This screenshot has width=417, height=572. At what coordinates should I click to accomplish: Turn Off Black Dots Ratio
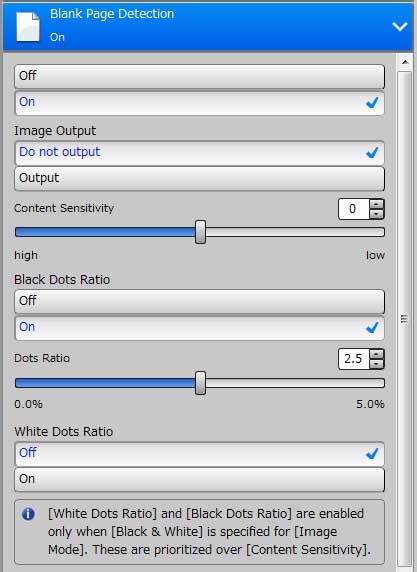200,301
